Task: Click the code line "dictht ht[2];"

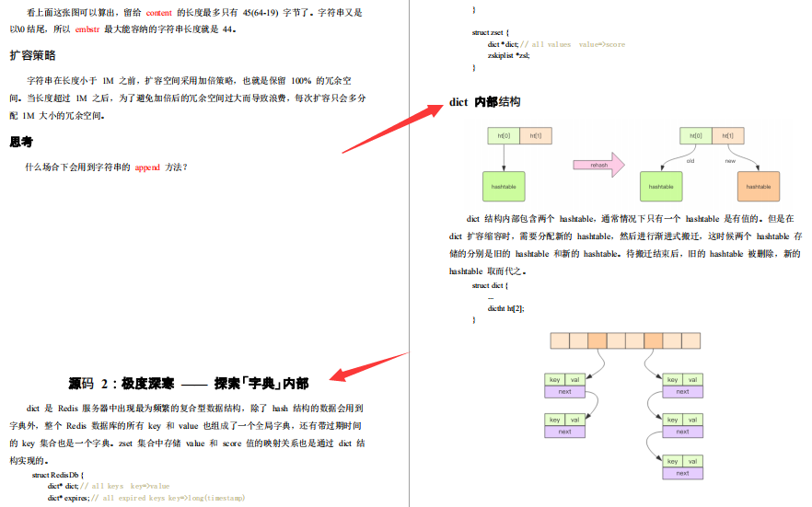Action: tap(505, 308)
